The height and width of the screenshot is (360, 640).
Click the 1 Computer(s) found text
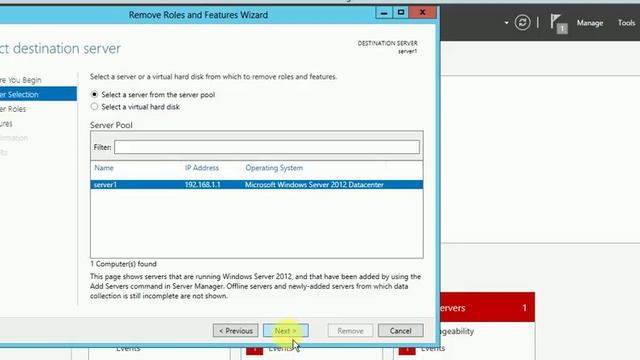pyautogui.click(x=123, y=264)
